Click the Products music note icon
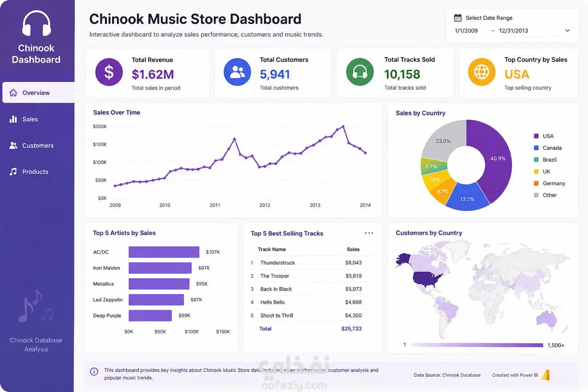 [x=13, y=171]
